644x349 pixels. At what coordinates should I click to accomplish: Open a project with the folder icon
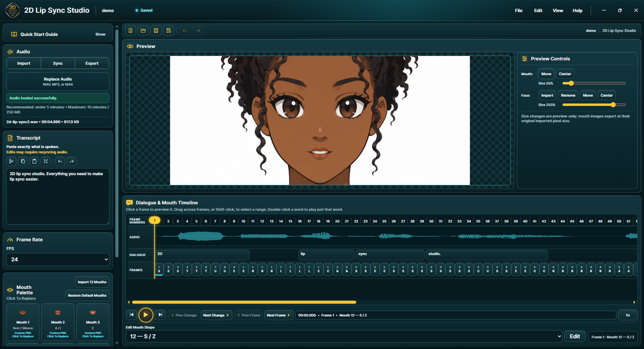point(143,31)
